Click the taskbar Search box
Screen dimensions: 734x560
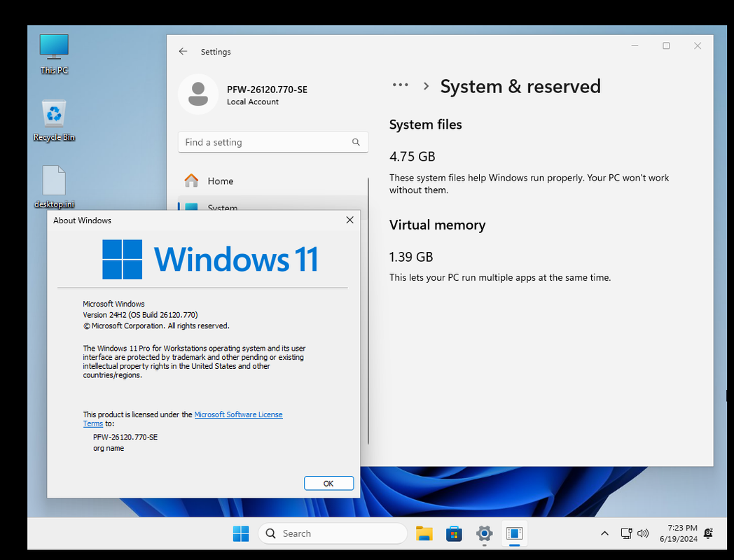tap(333, 533)
